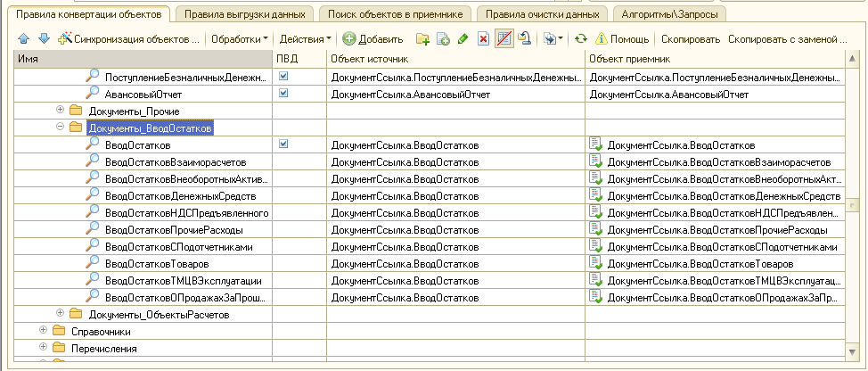Click the refresh green arrows icon
The image size is (868, 371).
[580, 39]
